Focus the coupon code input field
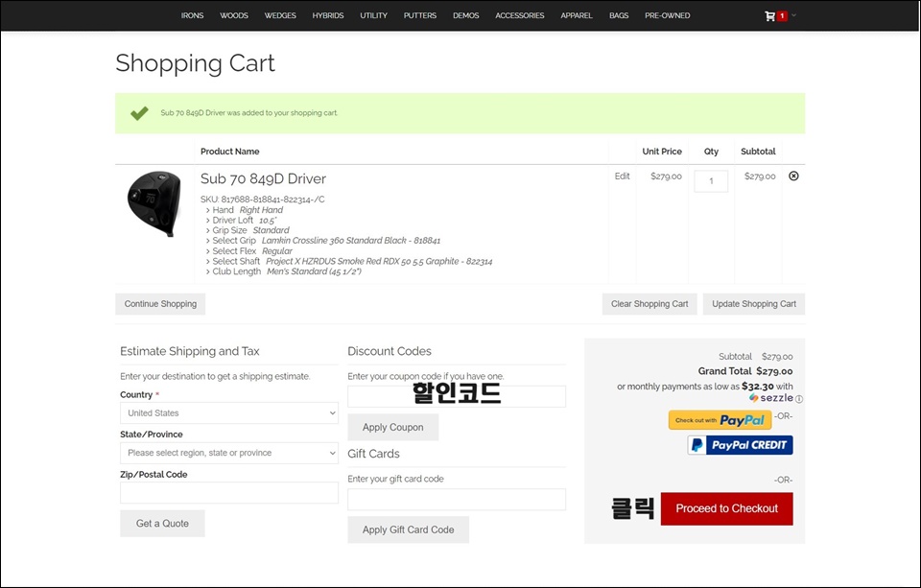The image size is (921, 588). [457, 396]
